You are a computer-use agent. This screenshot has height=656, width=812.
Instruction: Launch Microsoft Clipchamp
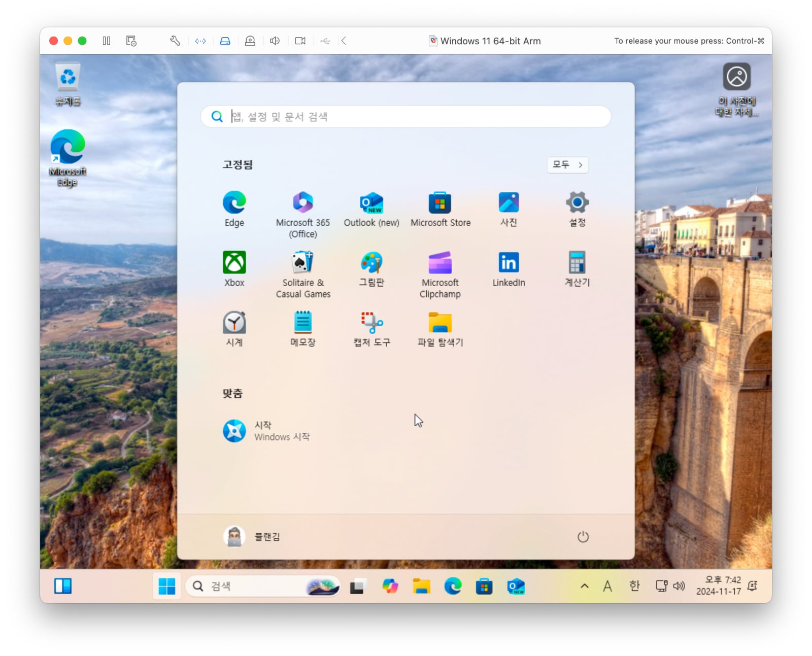point(440,274)
